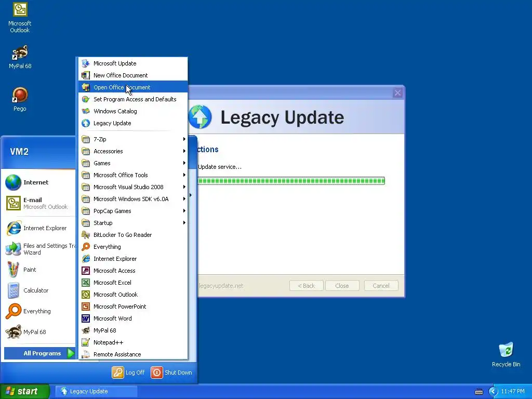Open Internet Explorer in start menu left pane

coord(39,228)
